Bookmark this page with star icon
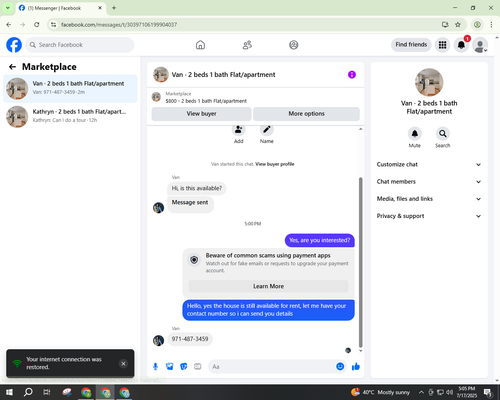The image size is (500, 400). click(458, 25)
